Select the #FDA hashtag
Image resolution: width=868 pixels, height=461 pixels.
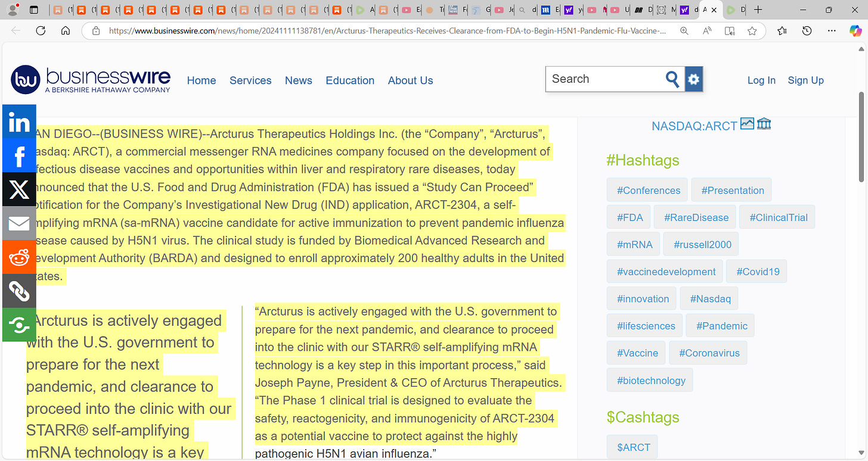tap(630, 217)
